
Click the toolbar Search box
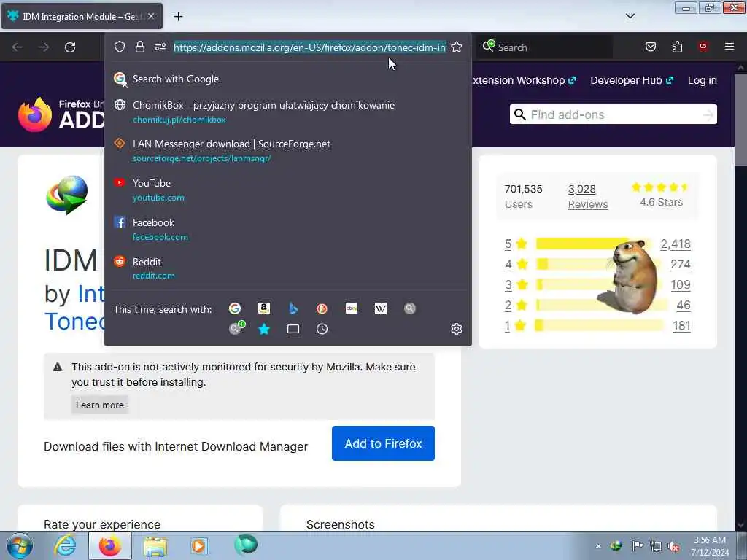(x=544, y=47)
